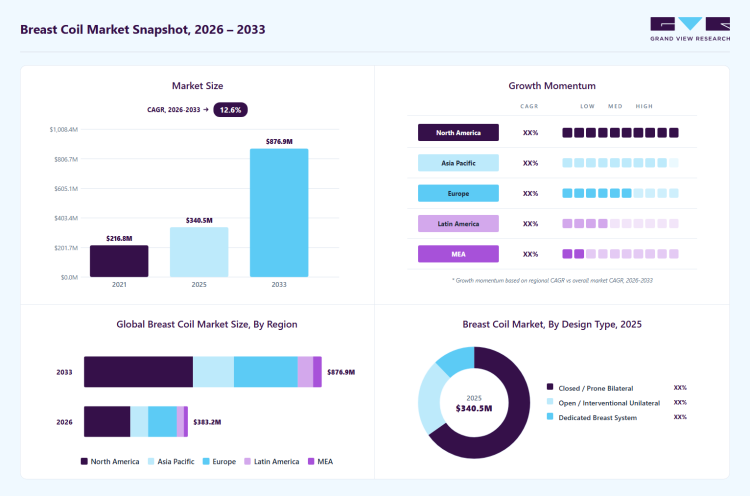
Task: Click the Europe region label in Growth Momentum
Action: tap(458, 193)
